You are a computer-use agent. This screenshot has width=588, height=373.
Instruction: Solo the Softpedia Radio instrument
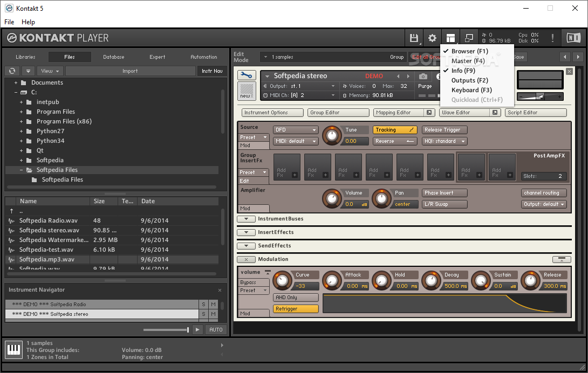(x=203, y=304)
